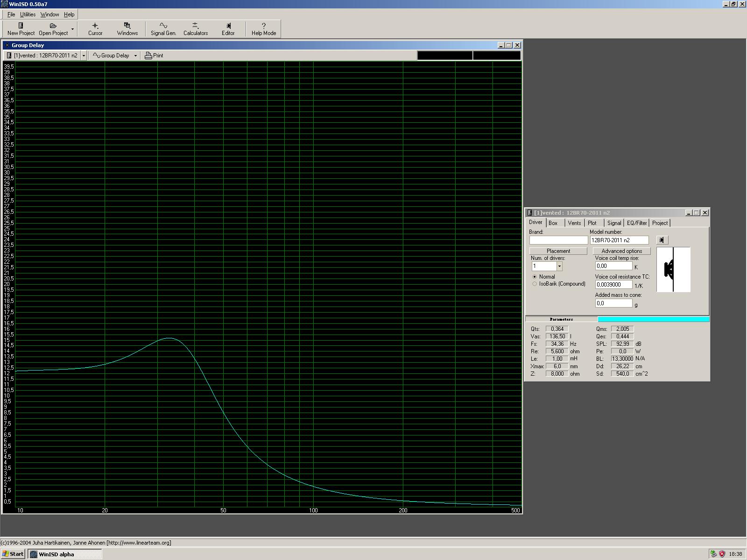Image resolution: width=747 pixels, height=560 pixels.
Task: Select the IsoBarik (Compound) option
Action: point(535,284)
